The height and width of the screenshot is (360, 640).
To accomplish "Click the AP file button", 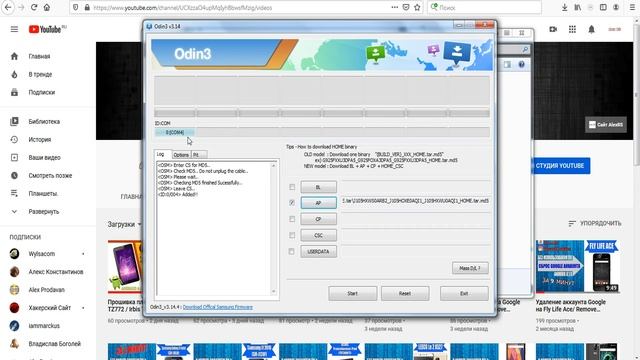I will click(x=318, y=202).
